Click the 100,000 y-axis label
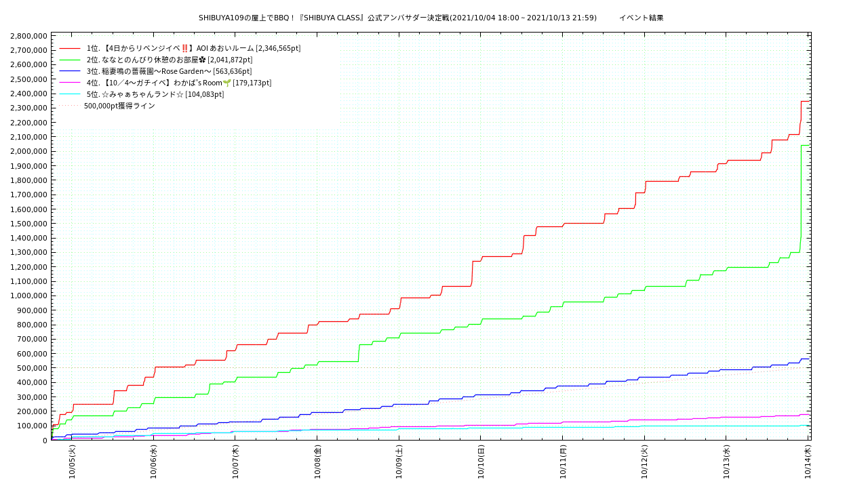868x488 pixels. (x=33, y=426)
